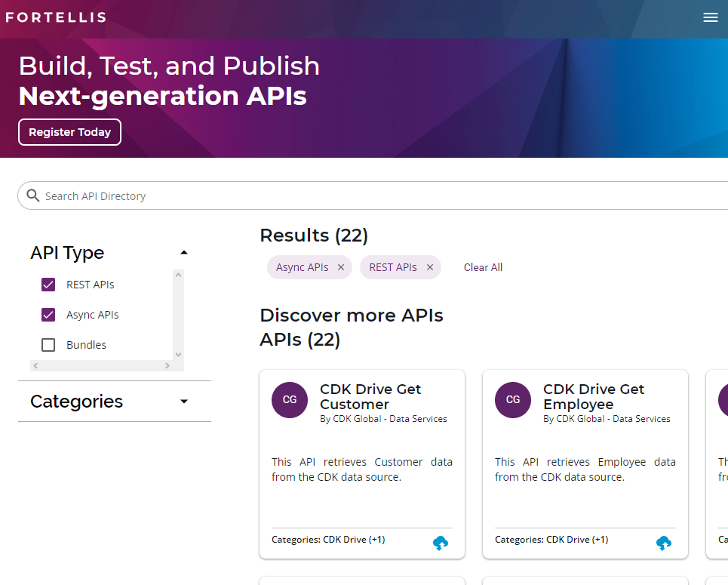Screen dimensions: 728x585
Task: Open the hamburger menu icon
Action: [711, 17]
